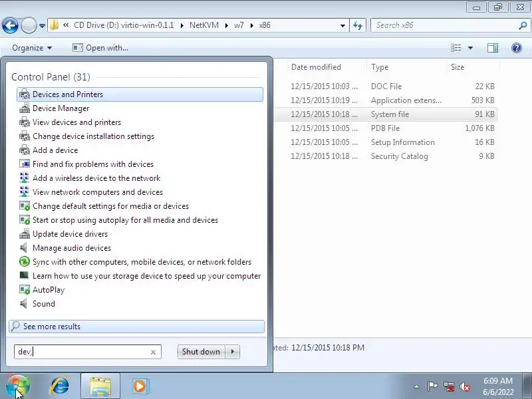532x399 pixels.
Task: Click icon beside Learn how to use storage device
Action: coord(25,275)
